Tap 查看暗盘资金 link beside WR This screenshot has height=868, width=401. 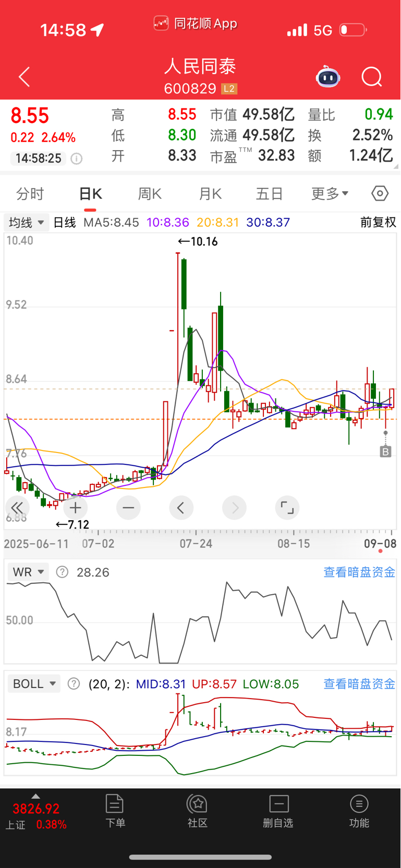(359, 572)
